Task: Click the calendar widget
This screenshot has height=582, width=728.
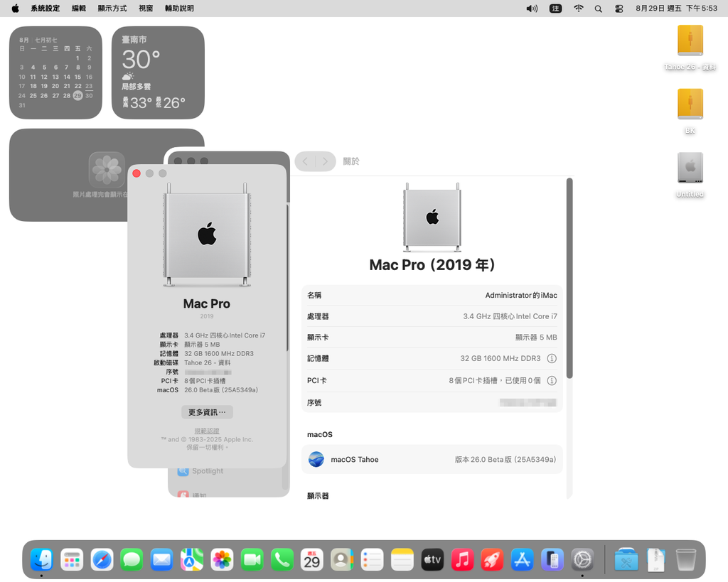Action: (55, 73)
